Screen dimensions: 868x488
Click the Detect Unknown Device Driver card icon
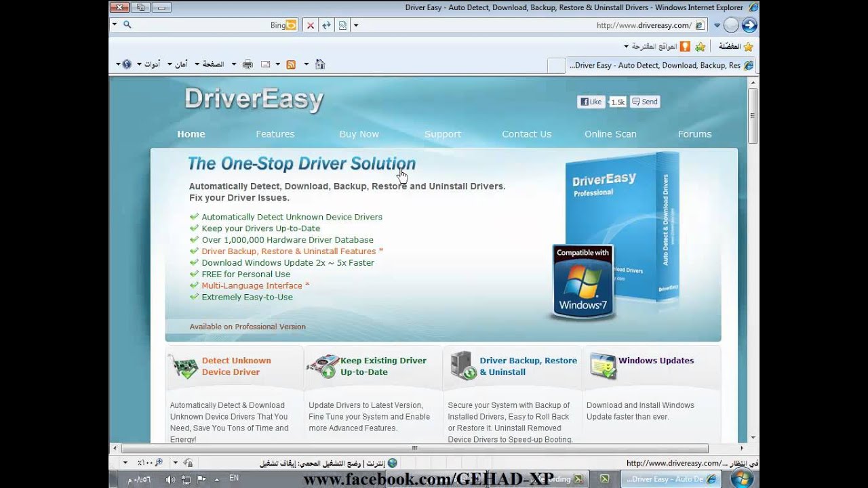(x=182, y=366)
